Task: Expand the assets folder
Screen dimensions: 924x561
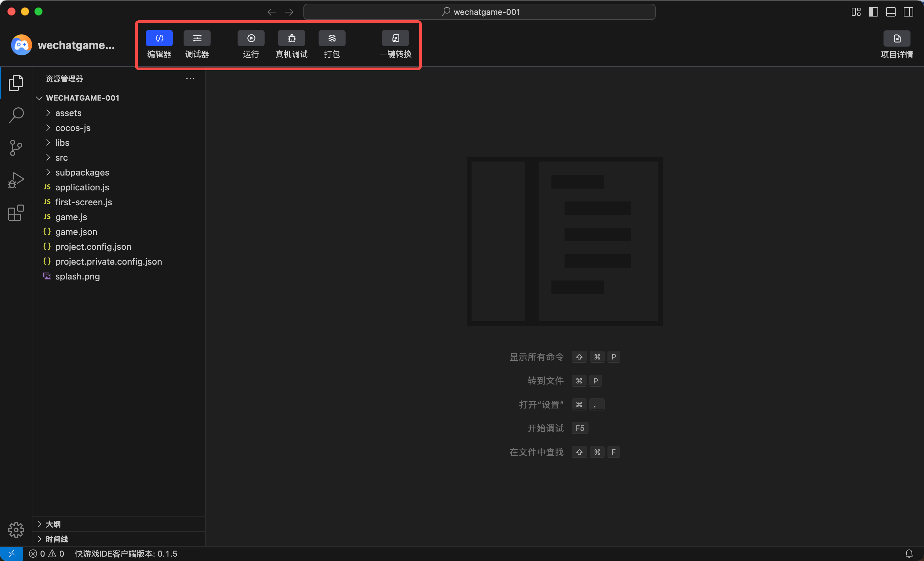Action: pos(68,113)
